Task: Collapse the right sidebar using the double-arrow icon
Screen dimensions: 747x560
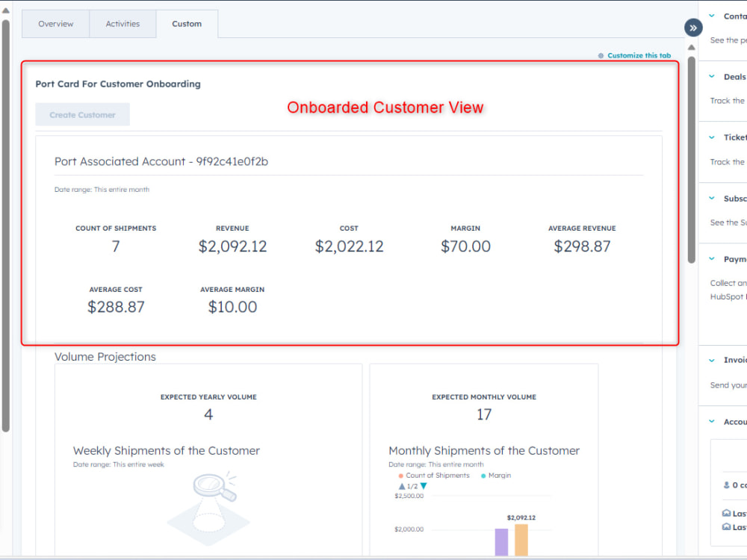Action: tap(693, 28)
